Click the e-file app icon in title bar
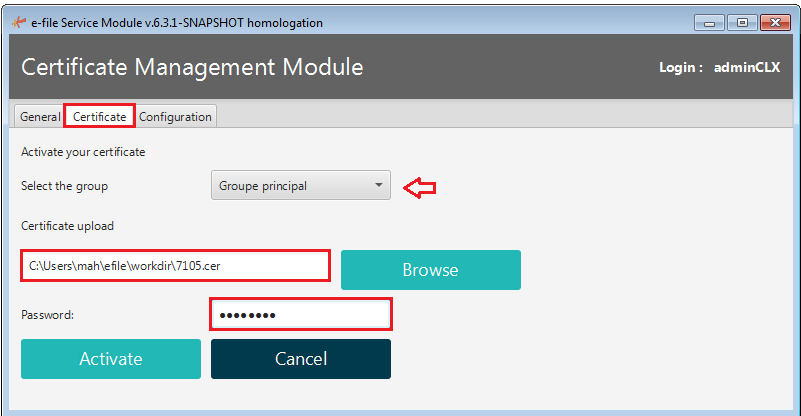801x416 pixels. pos(14,22)
